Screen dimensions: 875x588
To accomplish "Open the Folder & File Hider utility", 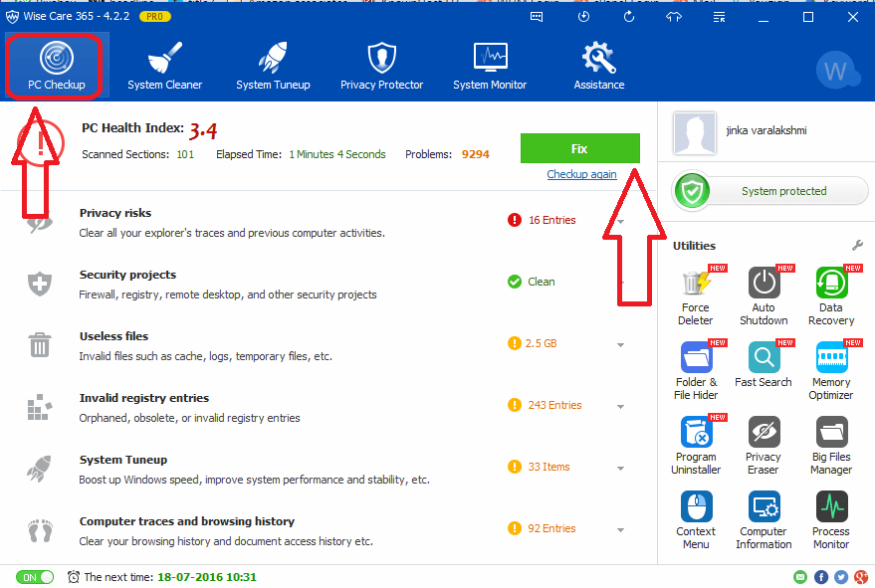I will point(695,371).
